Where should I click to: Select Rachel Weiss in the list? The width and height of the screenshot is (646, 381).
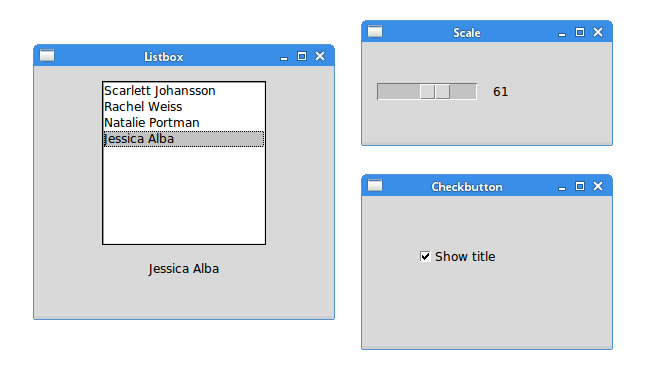[x=184, y=107]
